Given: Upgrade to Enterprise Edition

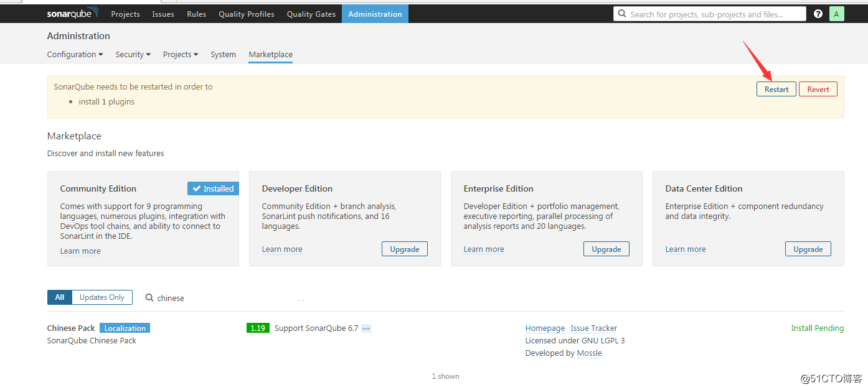Looking at the screenshot, I should pos(606,249).
